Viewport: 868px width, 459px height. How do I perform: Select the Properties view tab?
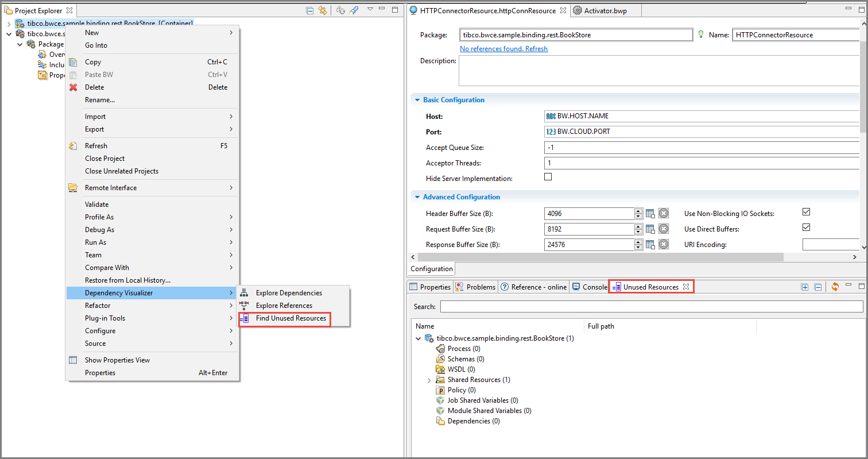(x=430, y=287)
